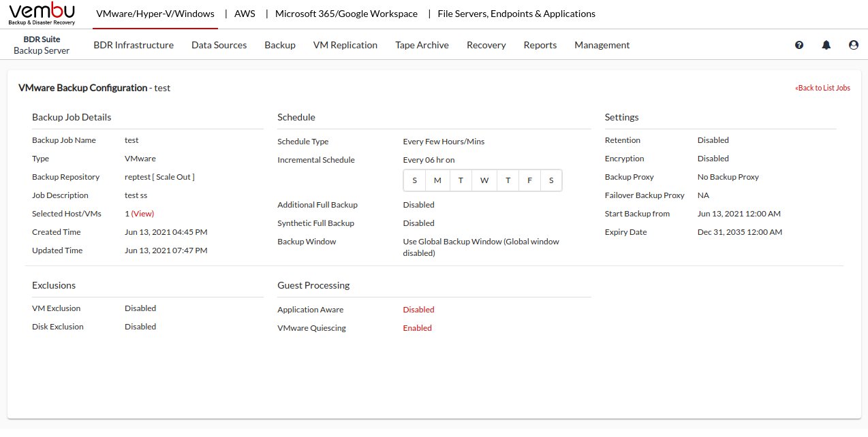Toggle Sunday in the incremental schedule
This screenshot has width=868, height=437.
click(x=415, y=180)
